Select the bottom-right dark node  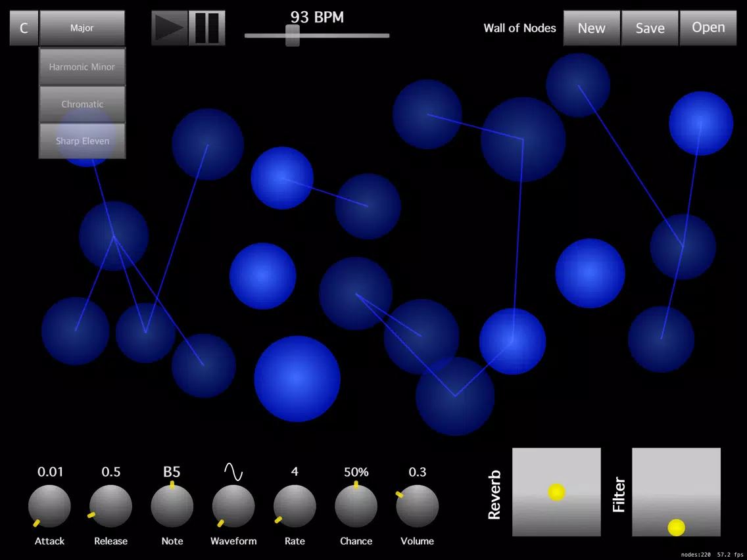[x=662, y=339]
